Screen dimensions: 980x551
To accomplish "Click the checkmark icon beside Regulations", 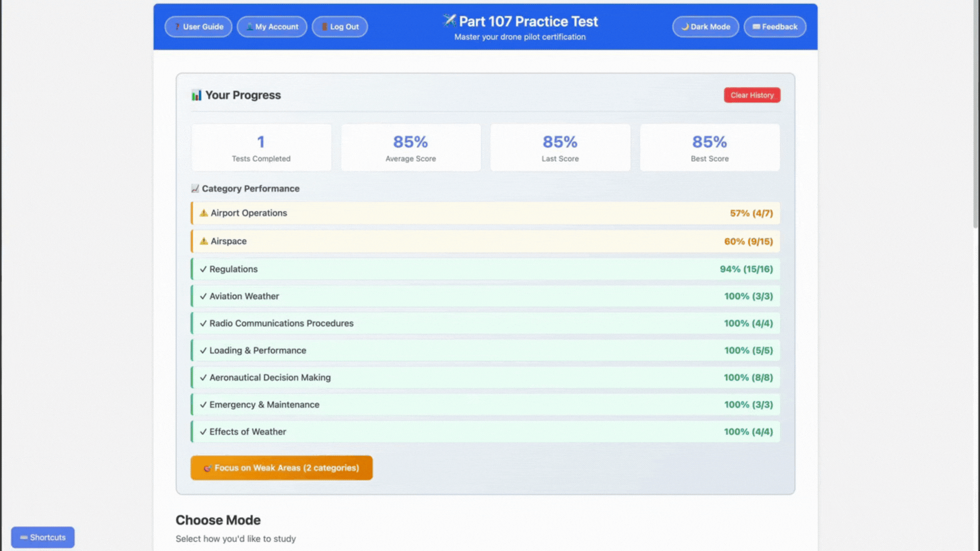I will coord(203,269).
